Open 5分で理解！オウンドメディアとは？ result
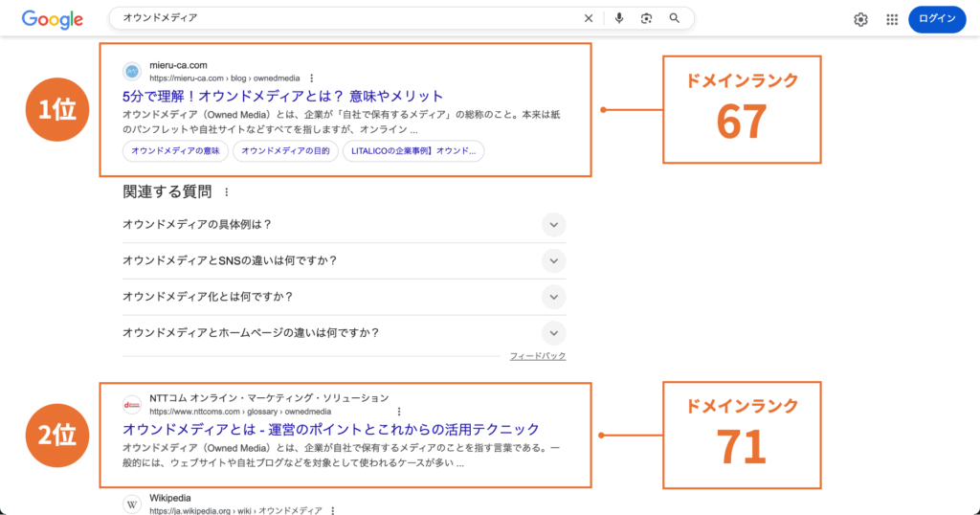The width and height of the screenshot is (980, 515). pos(282,96)
